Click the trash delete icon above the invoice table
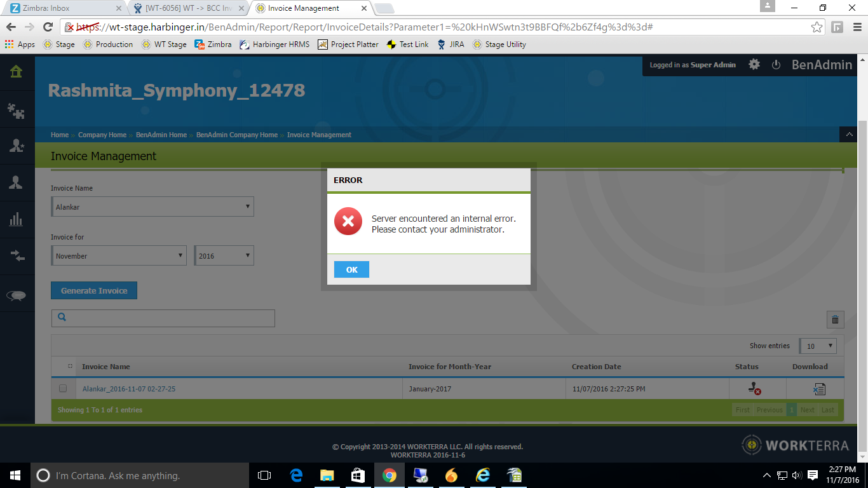 pos(836,320)
